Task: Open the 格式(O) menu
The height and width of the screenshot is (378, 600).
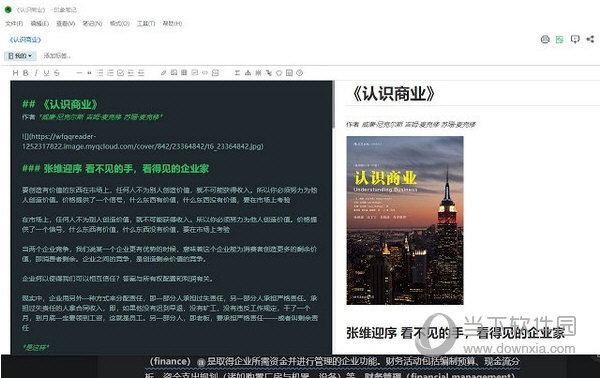Action: coord(120,23)
